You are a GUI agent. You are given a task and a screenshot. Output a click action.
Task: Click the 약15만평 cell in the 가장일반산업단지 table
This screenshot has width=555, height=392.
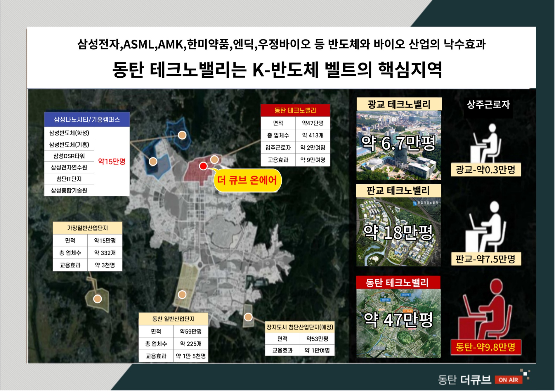[x=105, y=240]
